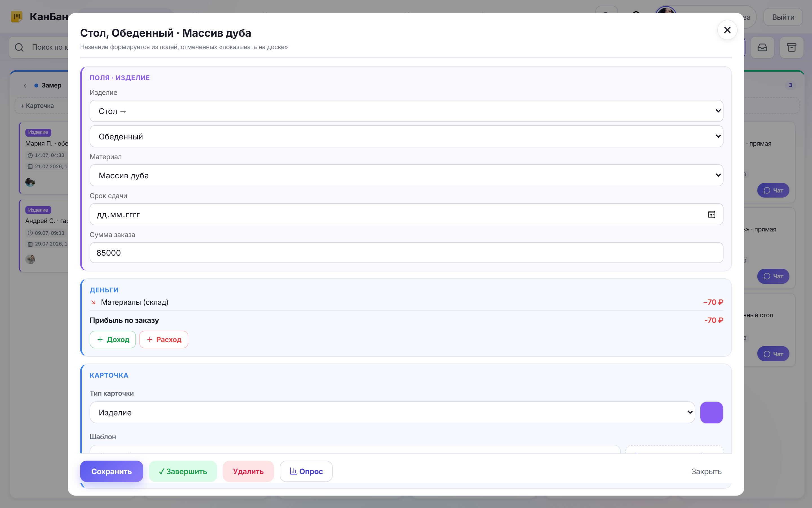Click the Завершить button

[183, 471]
